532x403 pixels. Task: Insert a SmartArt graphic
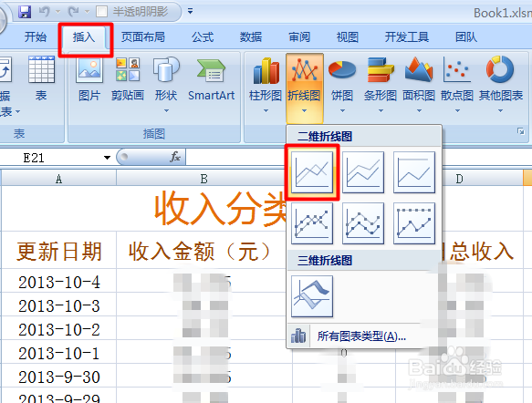[211, 79]
